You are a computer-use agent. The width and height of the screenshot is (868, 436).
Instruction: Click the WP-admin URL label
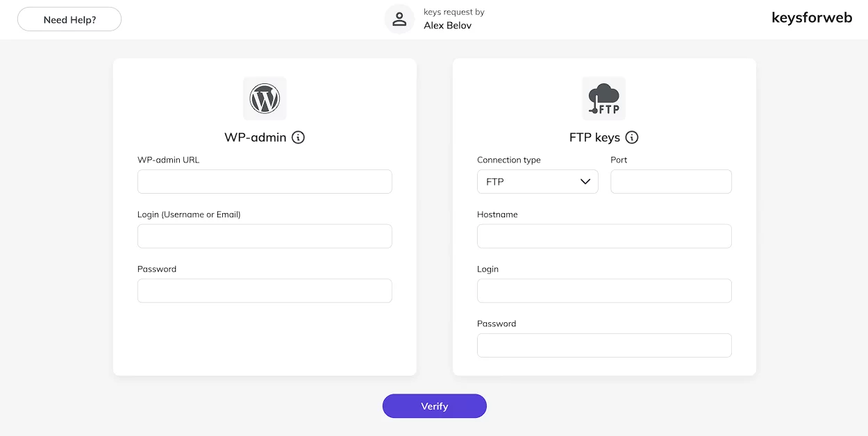168,160
